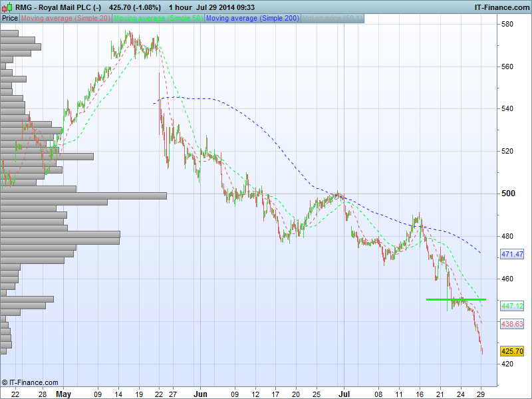
Task: Click the chart icon beside RMG title
Action: (x=7, y=7)
